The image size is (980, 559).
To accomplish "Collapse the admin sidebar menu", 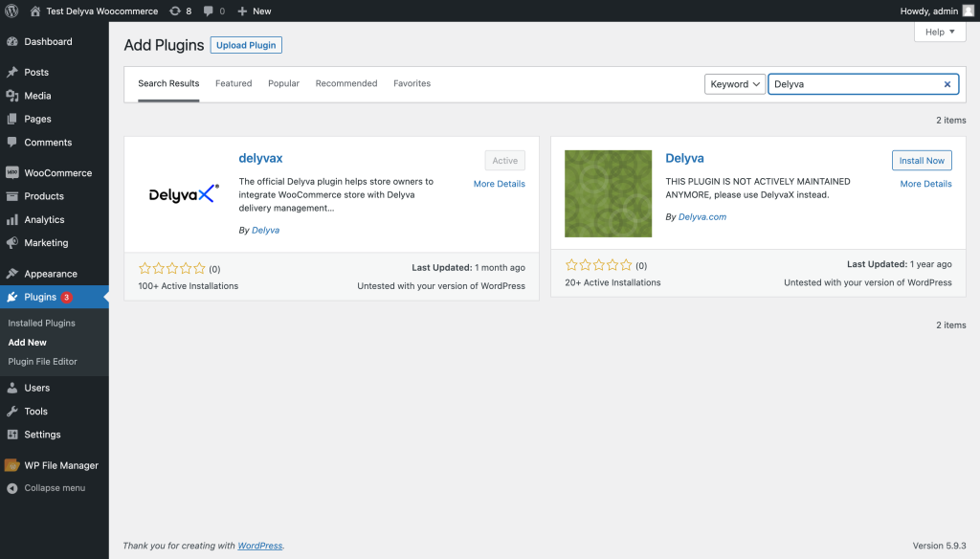I will pos(46,488).
